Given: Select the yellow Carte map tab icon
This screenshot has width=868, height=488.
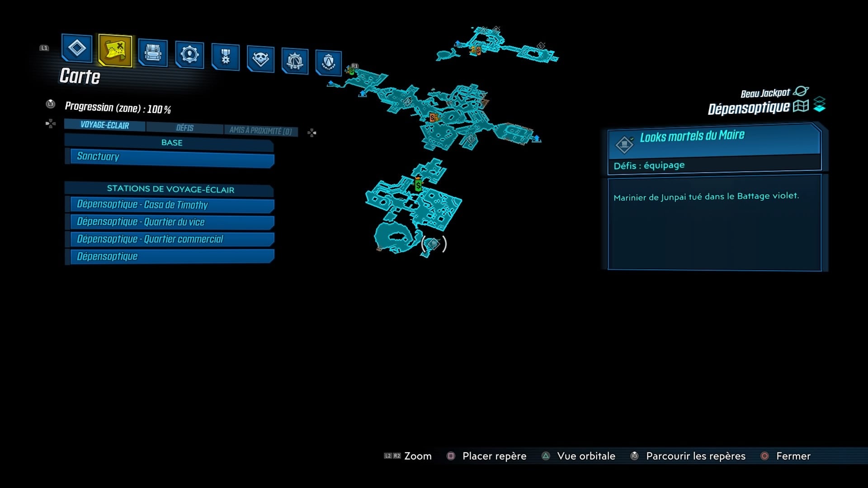Looking at the screenshot, I should tap(115, 50).
